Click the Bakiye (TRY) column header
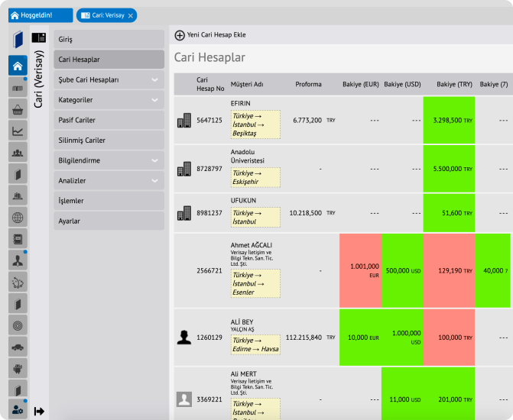The width and height of the screenshot is (513, 420). tap(454, 84)
